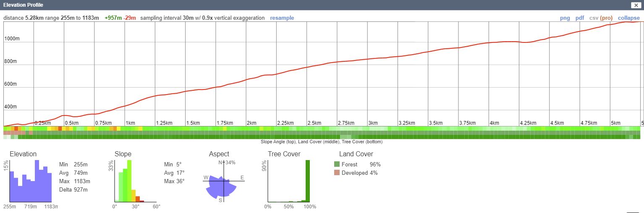Screen dimensions: 644x213
Task: Click the 4km distance marker on the chart
Action: [x=494, y=123]
